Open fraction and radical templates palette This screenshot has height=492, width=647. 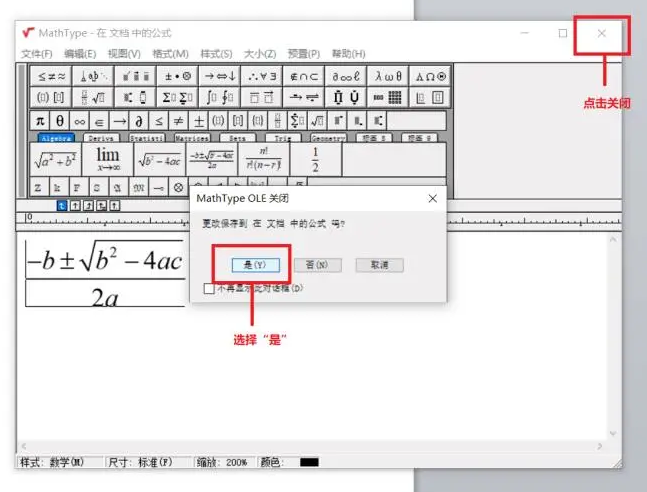pos(93,97)
